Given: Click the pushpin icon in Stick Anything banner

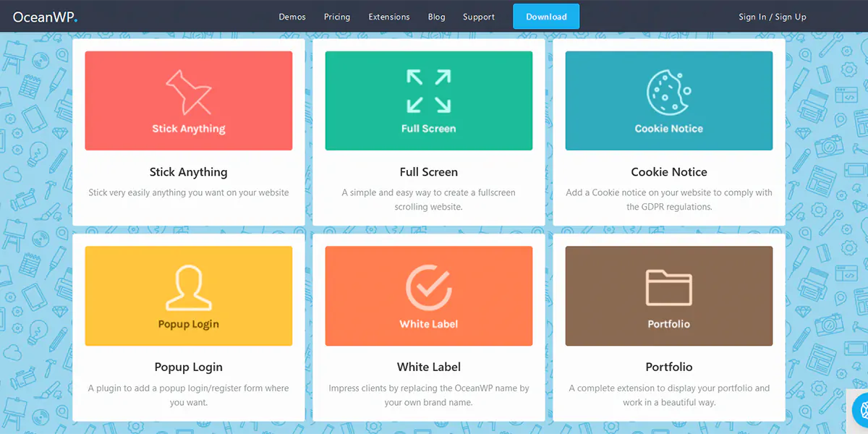Looking at the screenshot, I should (188, 92).
